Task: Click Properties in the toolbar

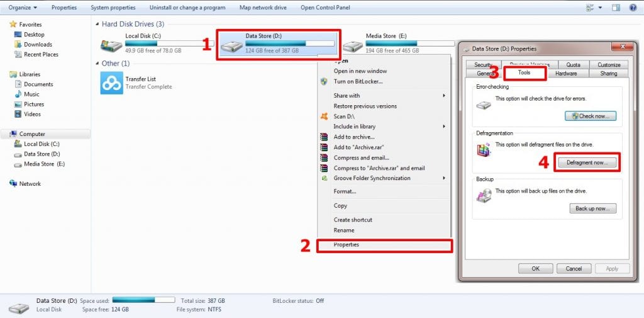Action: click(64, 8)
